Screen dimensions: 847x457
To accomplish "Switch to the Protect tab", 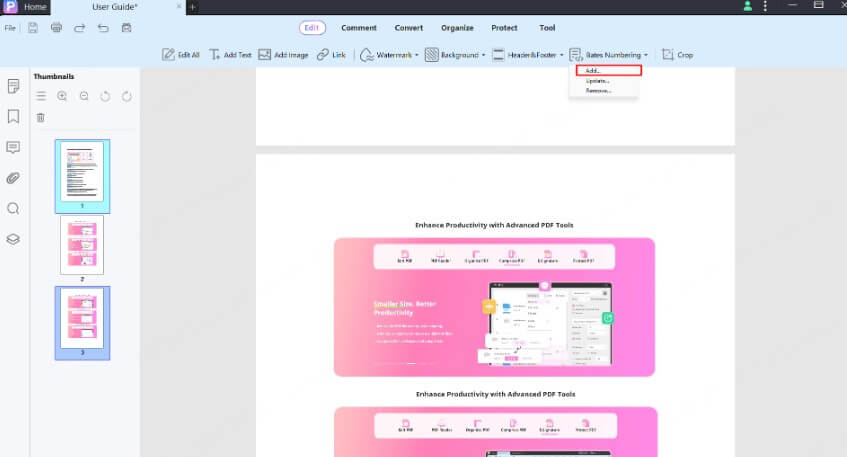I will coord(504,28).
